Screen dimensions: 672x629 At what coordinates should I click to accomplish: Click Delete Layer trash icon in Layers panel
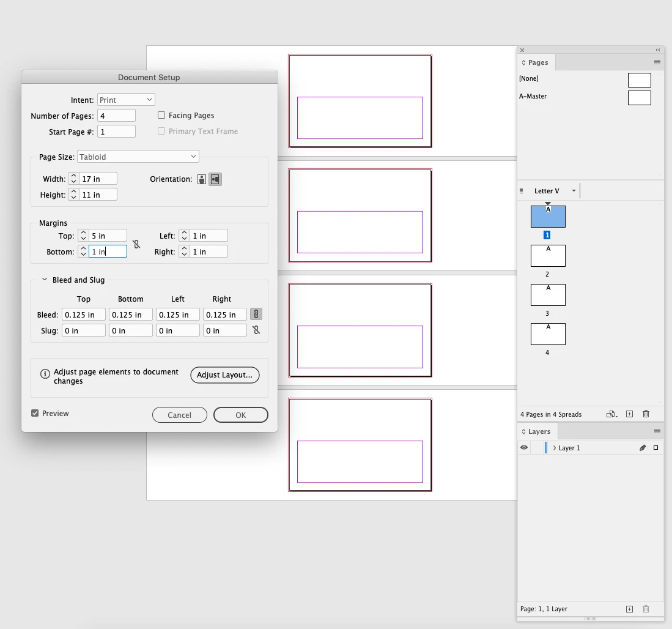[646, 609]
